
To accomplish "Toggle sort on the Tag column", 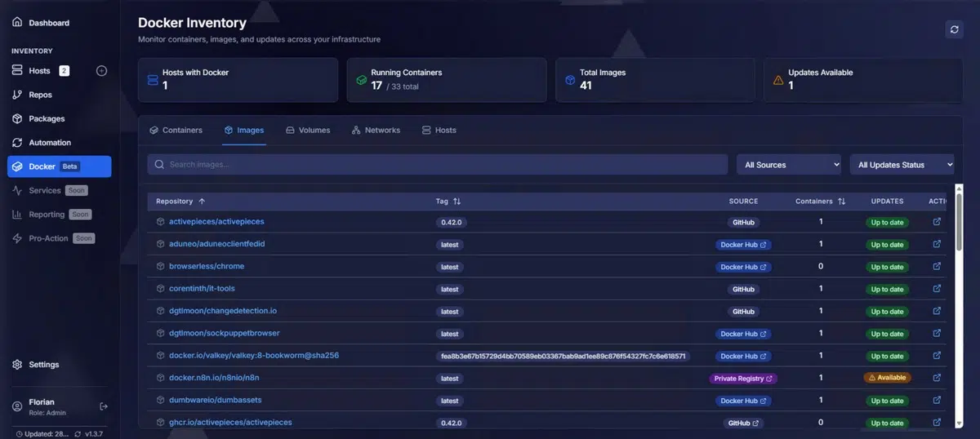I will click(457, 201).
